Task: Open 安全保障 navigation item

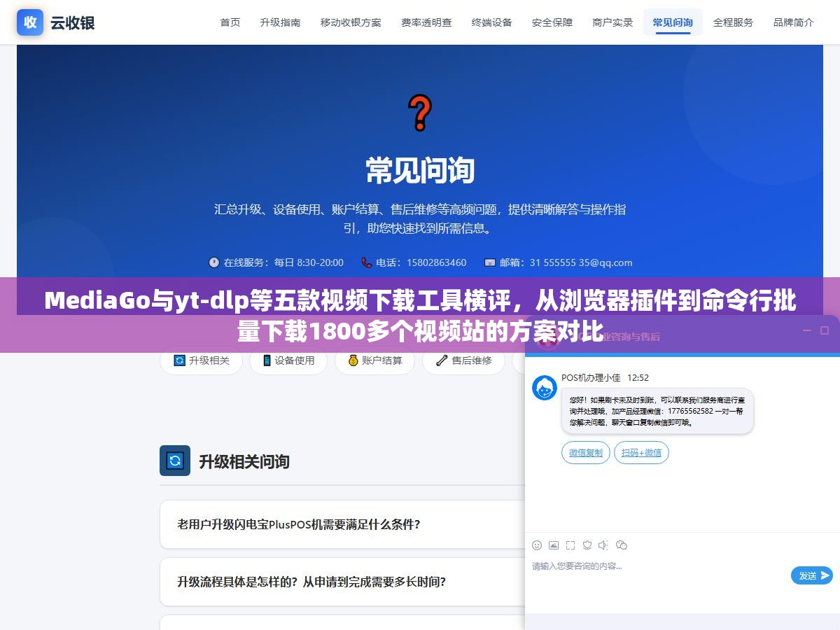Action: pos(552,22)
